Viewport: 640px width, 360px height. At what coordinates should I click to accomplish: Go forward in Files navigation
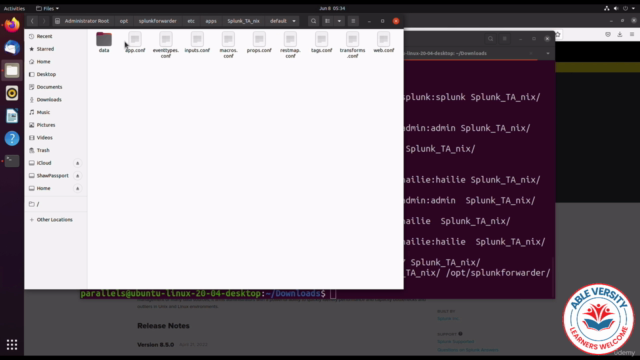coord(44,21)
